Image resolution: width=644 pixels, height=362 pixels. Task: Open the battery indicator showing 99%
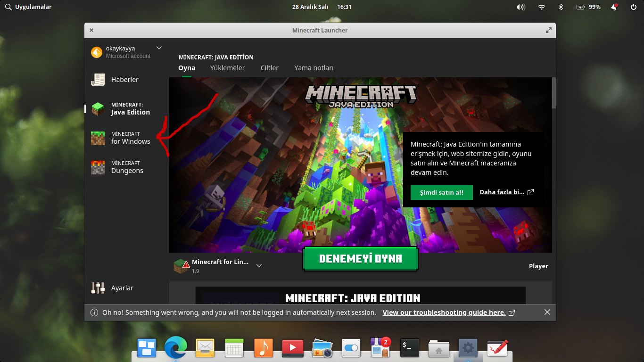pos(588,7)
